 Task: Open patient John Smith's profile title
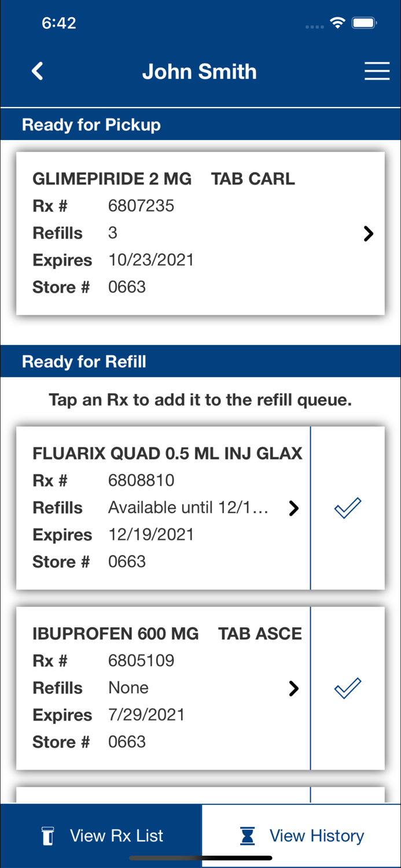tap(200, 71)
